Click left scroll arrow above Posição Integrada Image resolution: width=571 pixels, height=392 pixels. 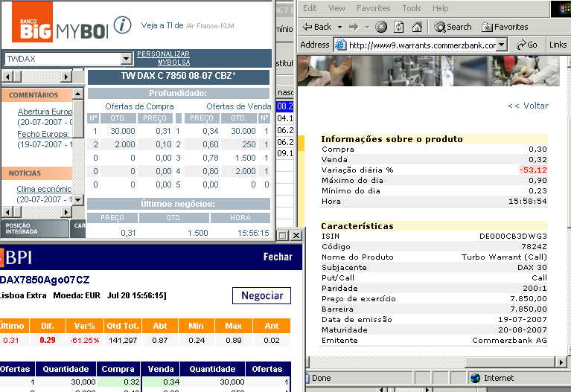pos(7,211)
